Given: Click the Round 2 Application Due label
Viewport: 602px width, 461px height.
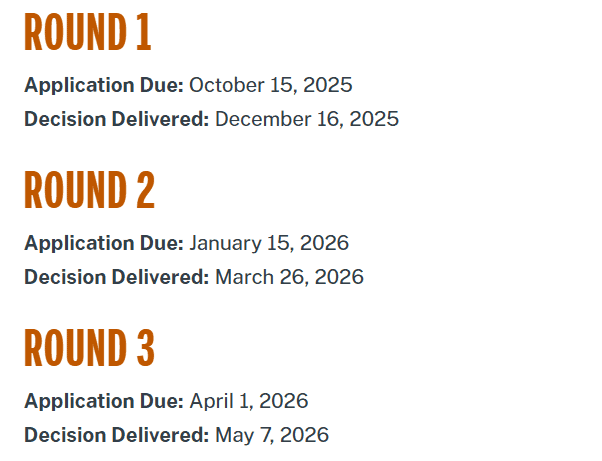Looking at the screenshot, I should [104, 243].
